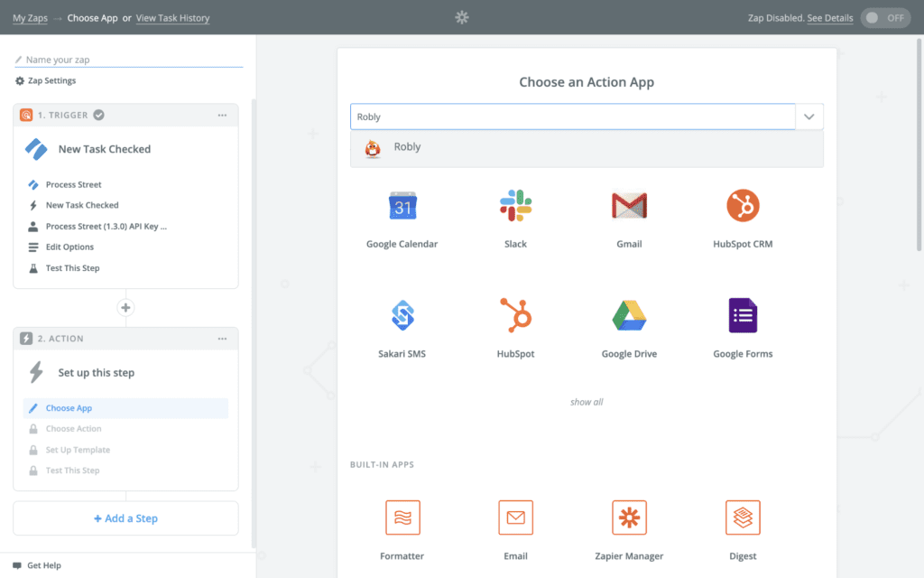Viewport: 924px width, 578px height.
Task: Click the Set up this step heading
Action: click(x=96, y=373)
